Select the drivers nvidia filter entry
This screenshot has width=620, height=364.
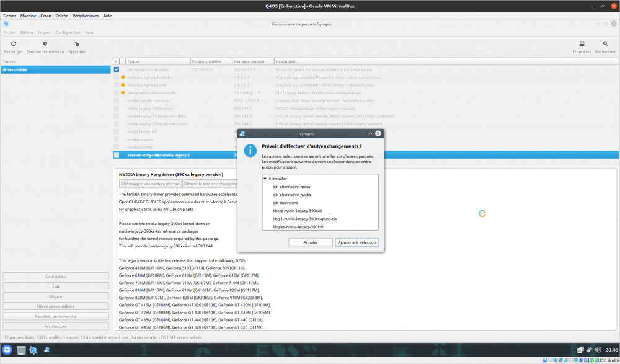coord(55,69)
